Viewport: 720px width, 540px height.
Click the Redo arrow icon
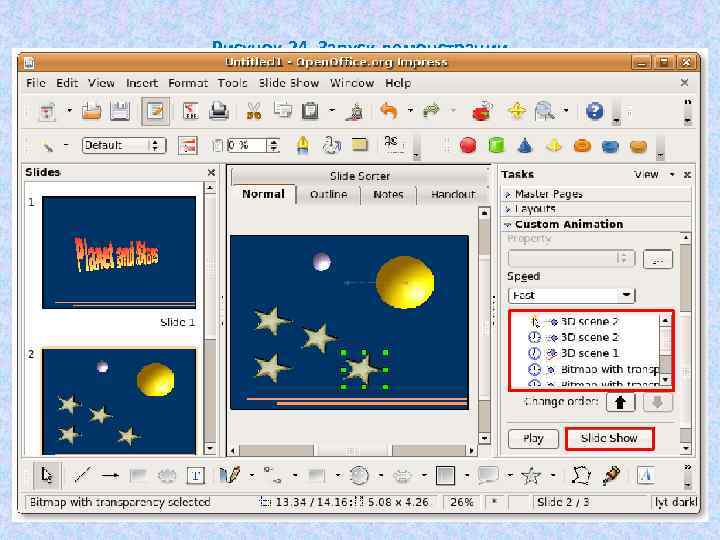point(431,111)
